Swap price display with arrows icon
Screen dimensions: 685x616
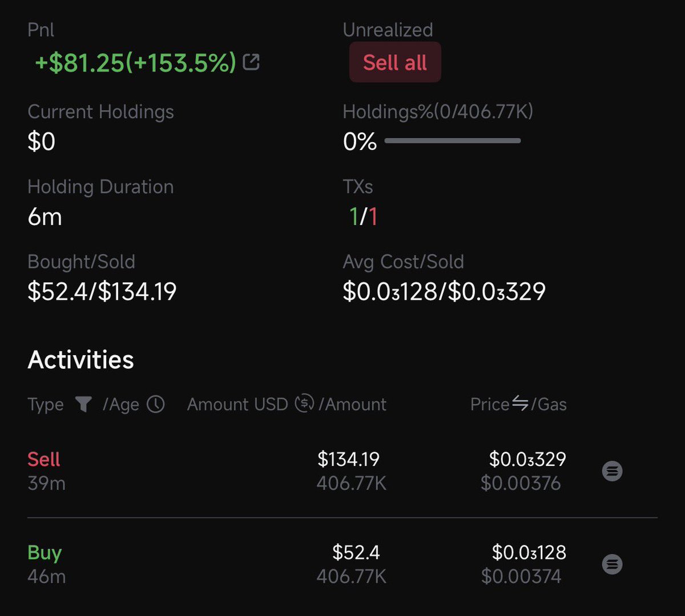tap(520, 404)
